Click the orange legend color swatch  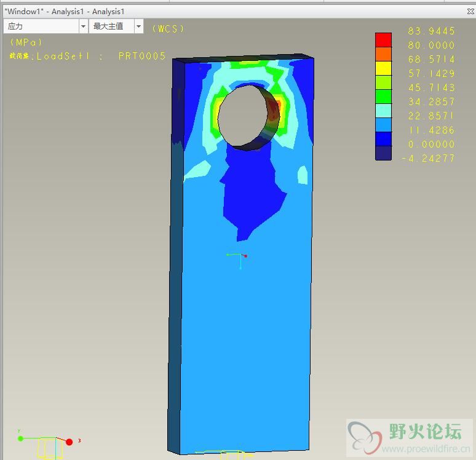tap(383, 54)
